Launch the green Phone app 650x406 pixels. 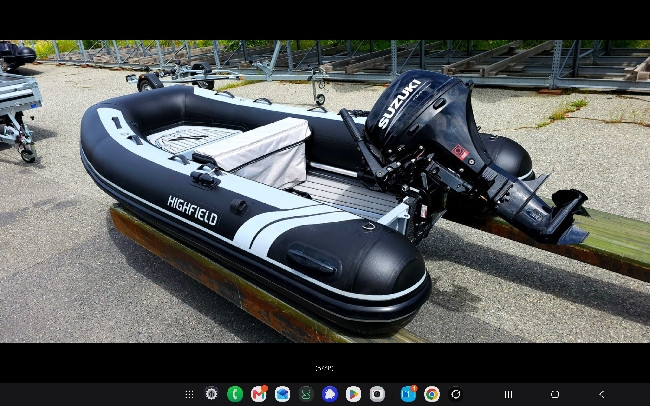235,394
